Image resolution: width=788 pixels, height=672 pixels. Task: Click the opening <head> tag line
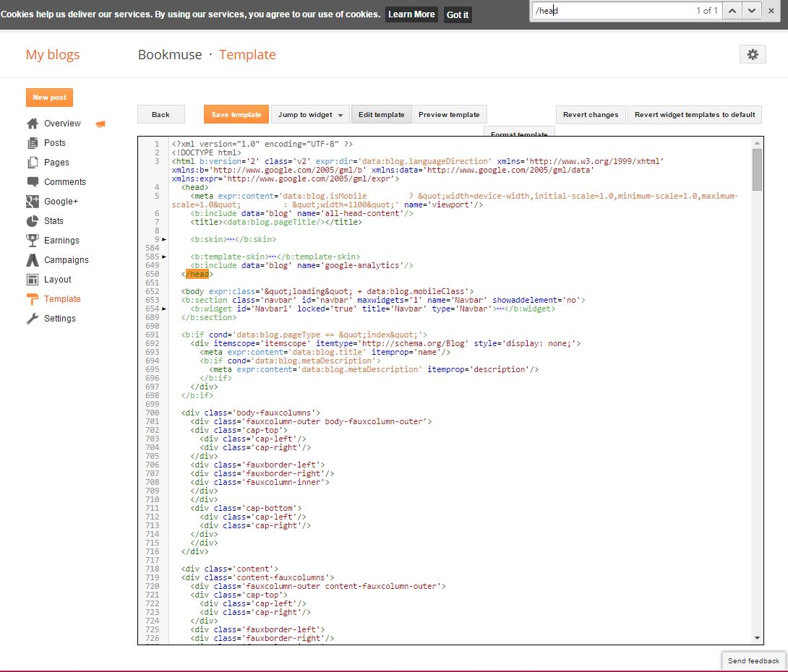(195, 187)
